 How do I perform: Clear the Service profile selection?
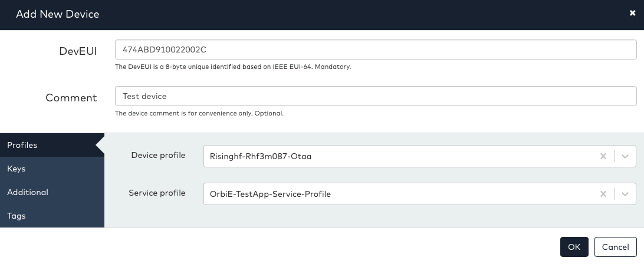[603, 194]
